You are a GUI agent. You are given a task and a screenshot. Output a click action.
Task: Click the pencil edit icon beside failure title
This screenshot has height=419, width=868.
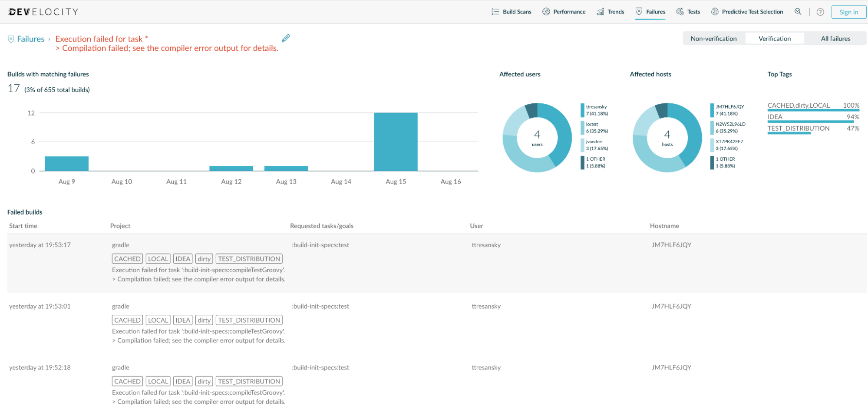[x=286, y=38]
